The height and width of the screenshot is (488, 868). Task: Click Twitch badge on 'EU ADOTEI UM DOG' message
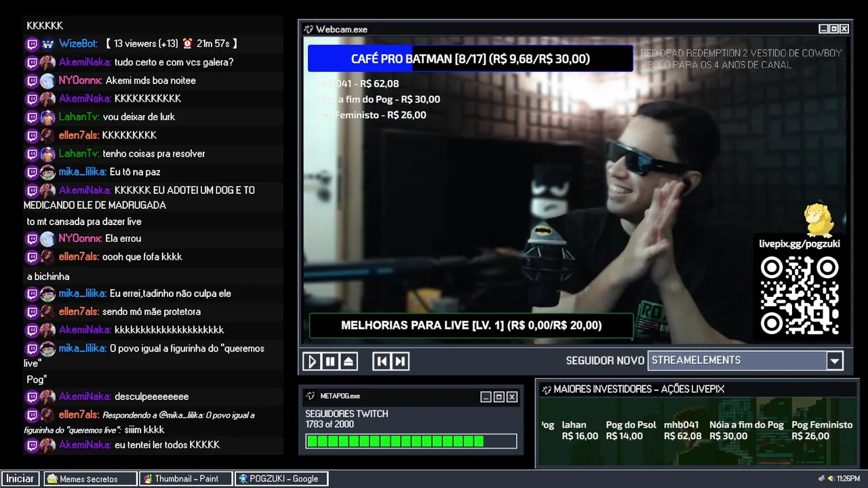coord(32,191)
